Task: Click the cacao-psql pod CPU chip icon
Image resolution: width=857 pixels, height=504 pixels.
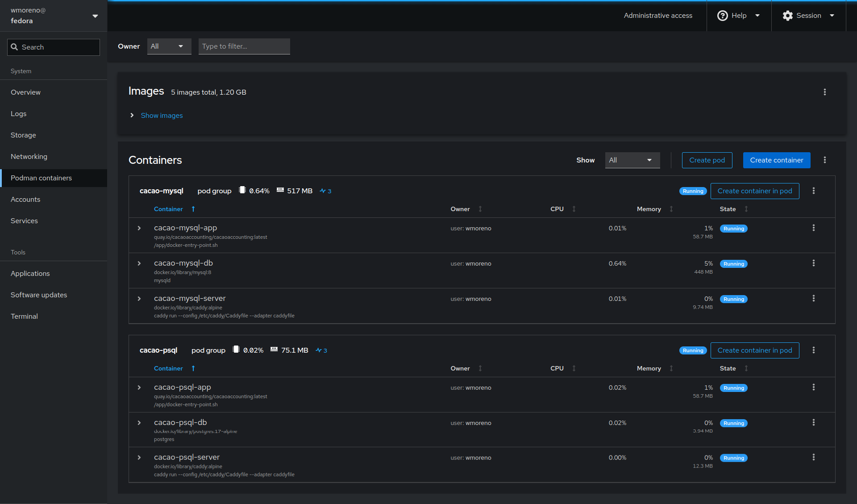Action: coord(236,350)
